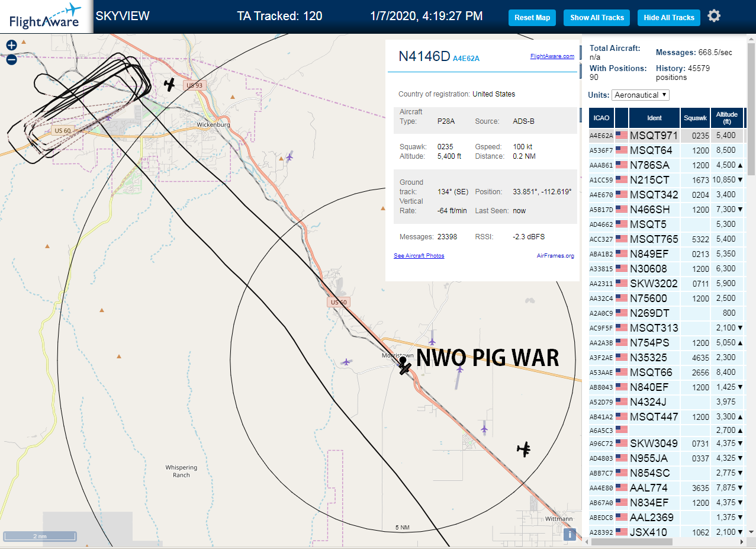
Task: Zoom out the map with minus button
Action: point(11,59)
